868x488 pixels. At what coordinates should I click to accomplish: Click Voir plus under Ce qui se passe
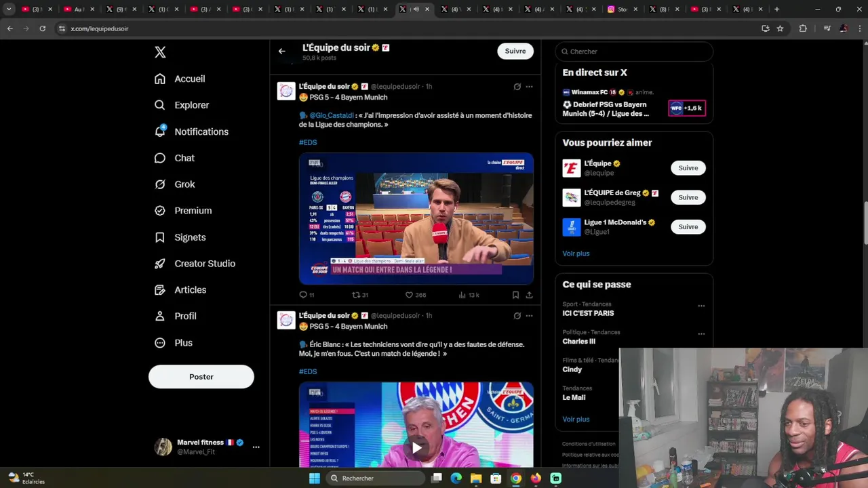tap(576, 420)
